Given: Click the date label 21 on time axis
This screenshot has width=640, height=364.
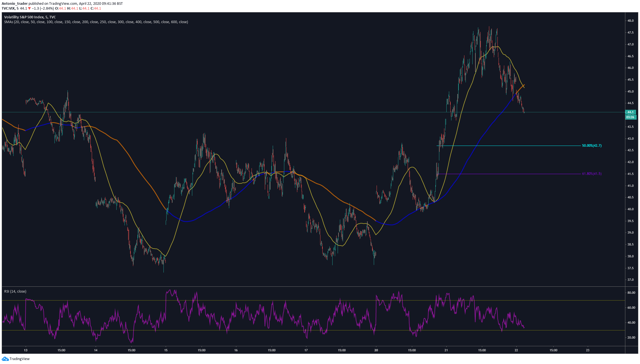Looking at the screenshot, I should point(446,350).
